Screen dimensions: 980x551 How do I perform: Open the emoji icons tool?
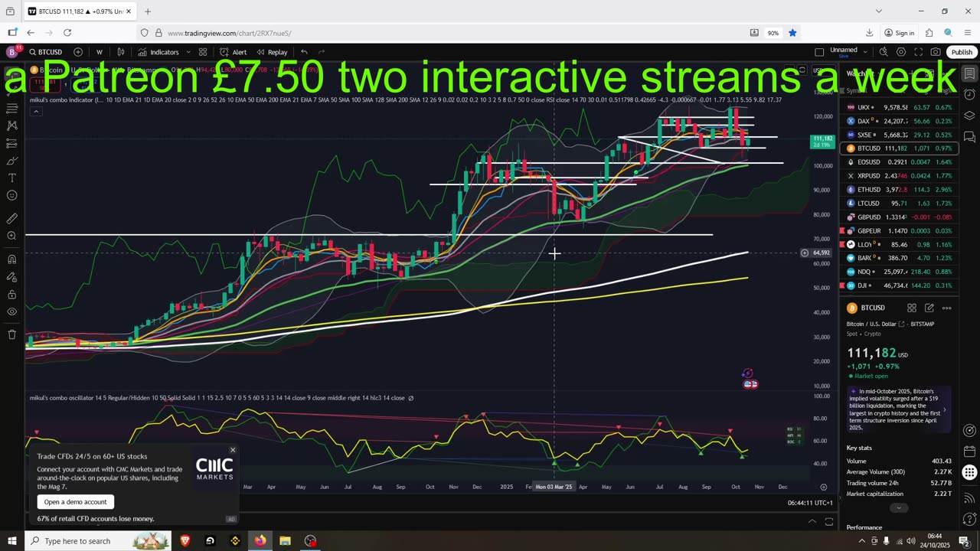click(x=11, y=195)
